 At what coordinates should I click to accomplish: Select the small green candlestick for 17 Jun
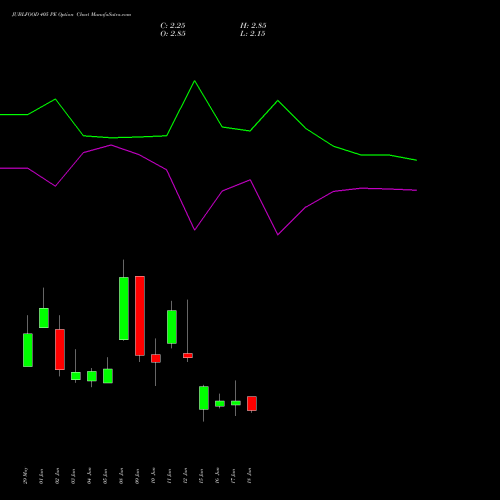236,403
